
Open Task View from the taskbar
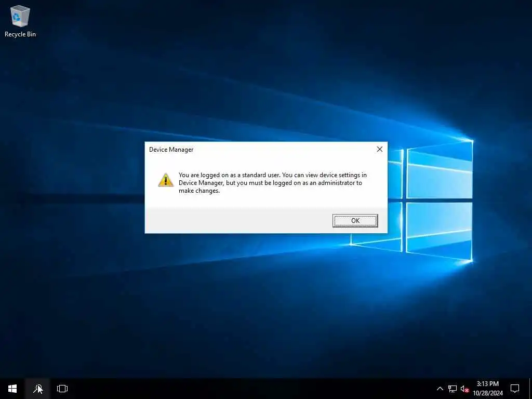pos(62,389)
